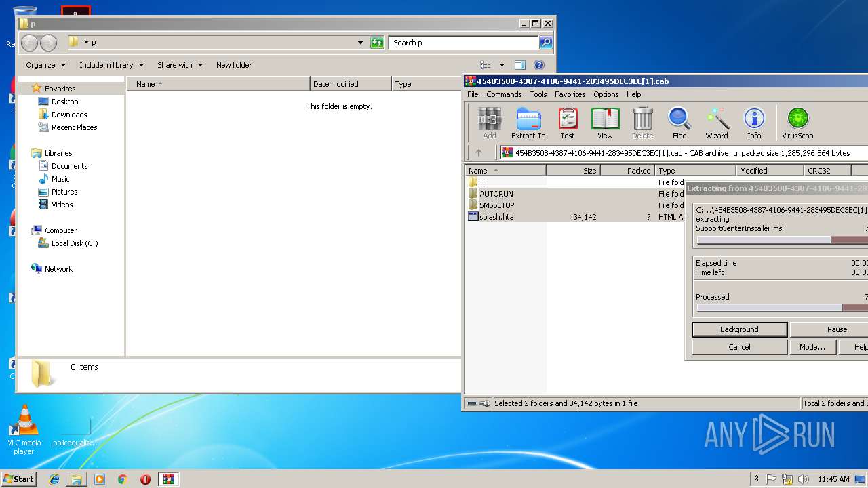Viewport: 868px width, 488px height.
Task: Select Local Disk (C:)
Action: click(75, 243)
